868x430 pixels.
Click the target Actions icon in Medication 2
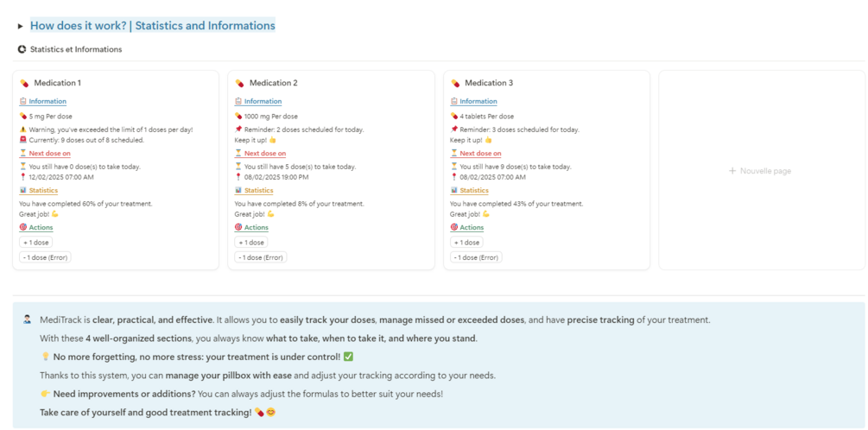click(x=238, y=228)
